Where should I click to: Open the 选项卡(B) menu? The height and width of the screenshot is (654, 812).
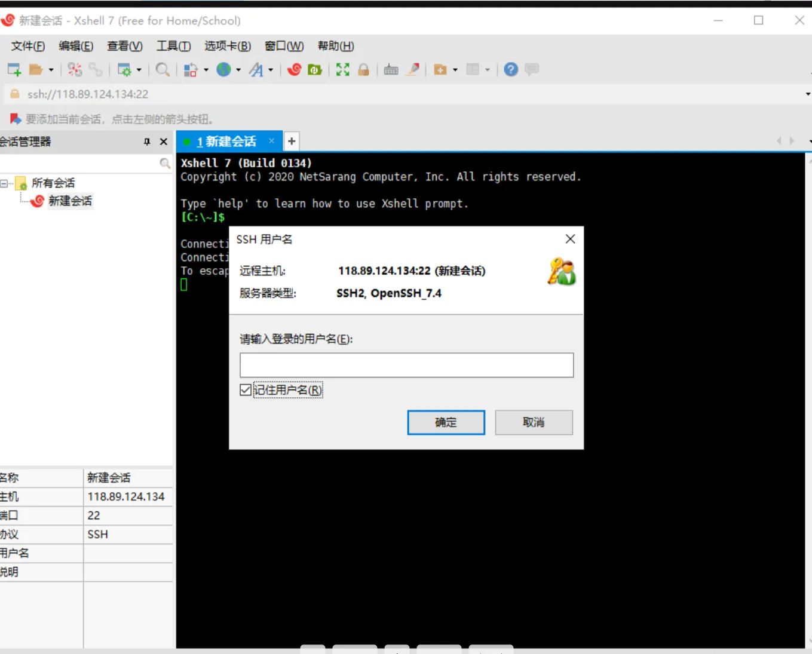pos(228,46)
